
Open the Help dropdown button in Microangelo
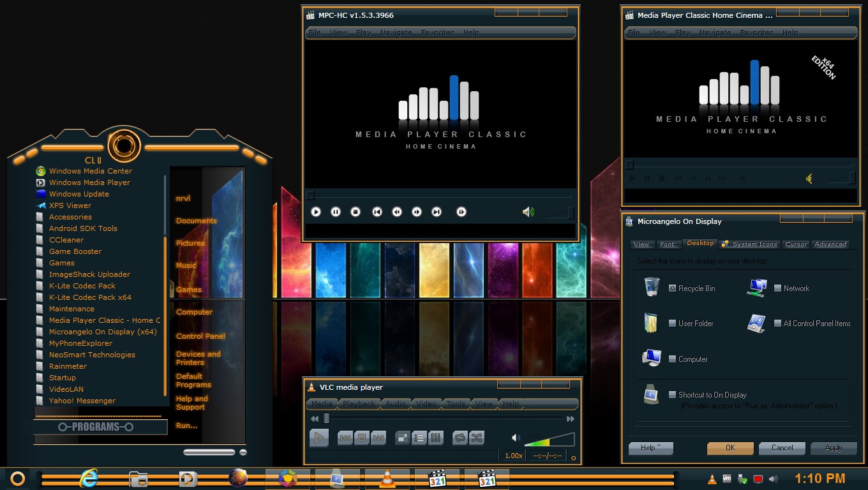(x=651, y=448)
